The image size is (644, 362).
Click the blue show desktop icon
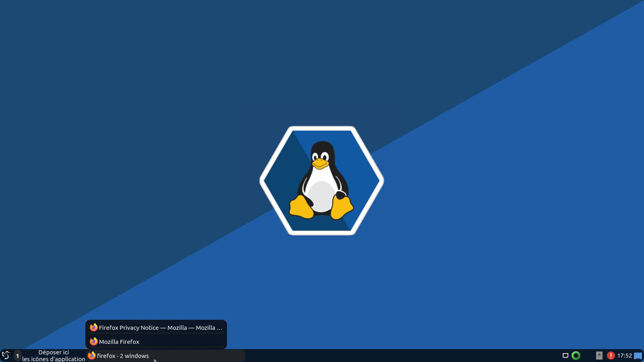638,356
